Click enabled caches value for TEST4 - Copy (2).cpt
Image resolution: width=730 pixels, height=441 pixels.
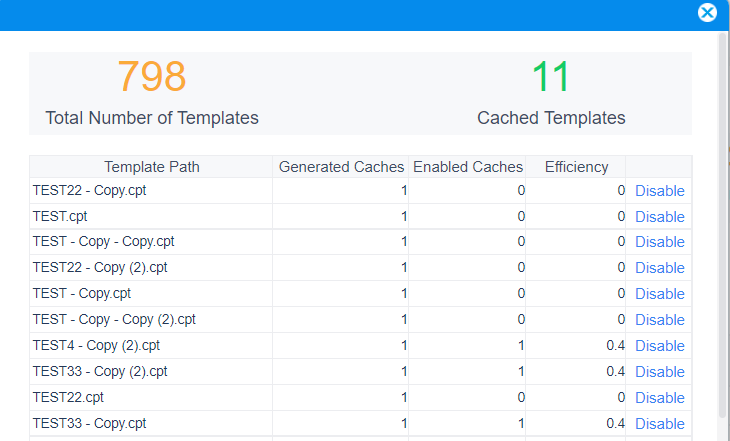point(521,346)
